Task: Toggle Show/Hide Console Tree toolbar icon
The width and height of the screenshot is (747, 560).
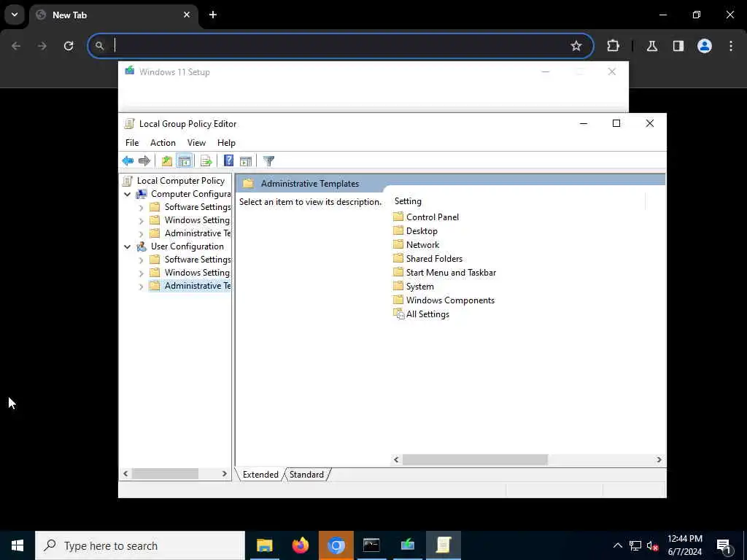Action: click(184, 161)
